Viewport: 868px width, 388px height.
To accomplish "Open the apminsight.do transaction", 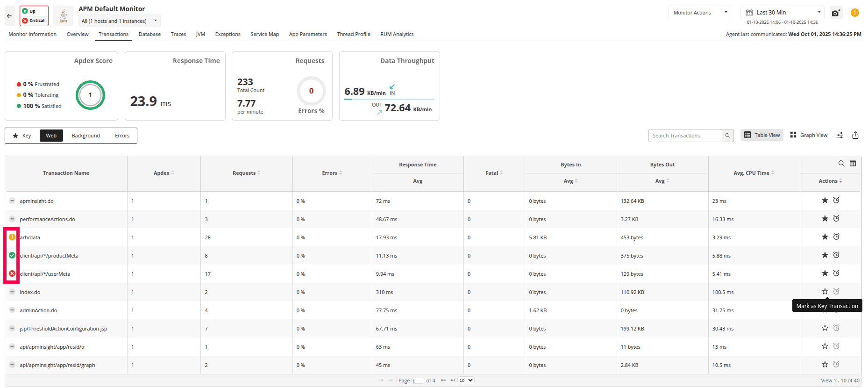I will pyautogui.click(x=36, y=201).
